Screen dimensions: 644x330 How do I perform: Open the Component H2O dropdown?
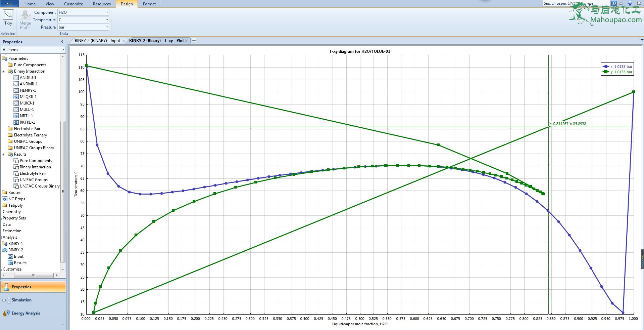coord(107,12)
